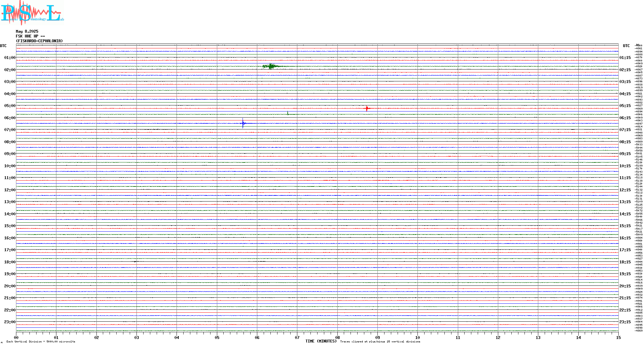The width and height of the screenshot is (644, 346).
Task: Click the '04:00' hour label on left
Action: click(x=10, y=94)
